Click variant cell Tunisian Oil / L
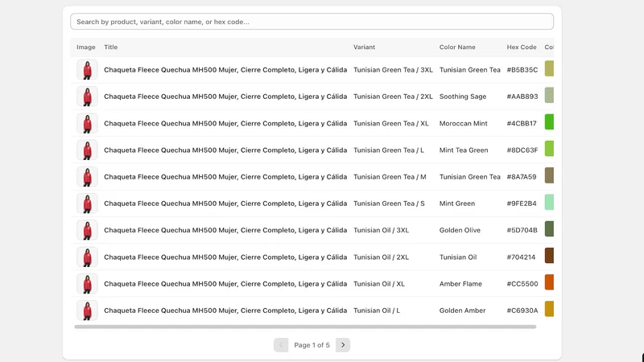Image resolution: width=644 pixels, height=362 pixels. [x=377, y=311]
